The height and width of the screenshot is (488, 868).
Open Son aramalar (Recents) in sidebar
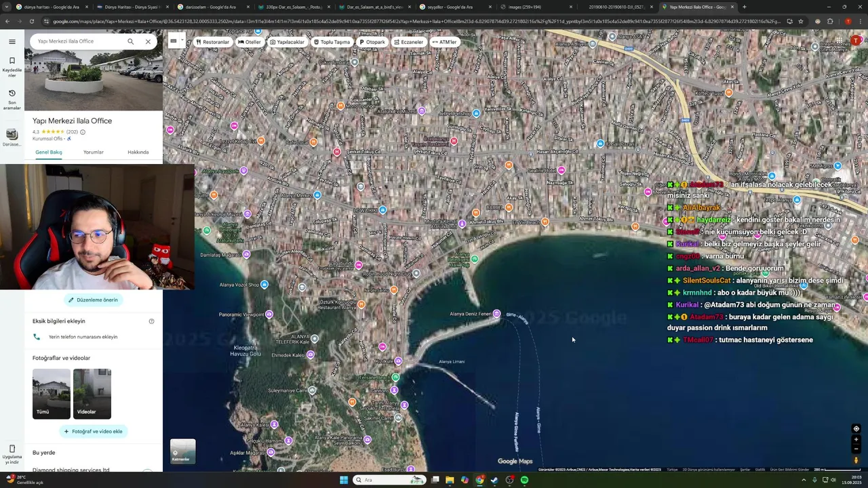(x=12, y=99)
